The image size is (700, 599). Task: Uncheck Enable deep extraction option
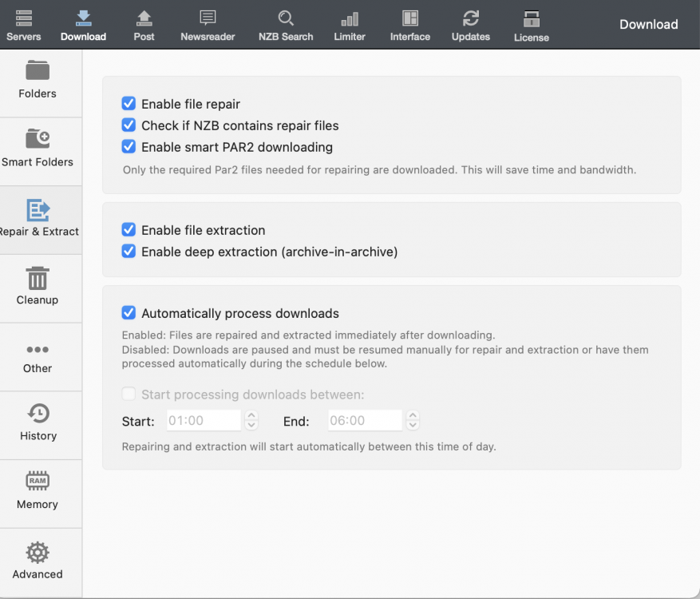129,252
